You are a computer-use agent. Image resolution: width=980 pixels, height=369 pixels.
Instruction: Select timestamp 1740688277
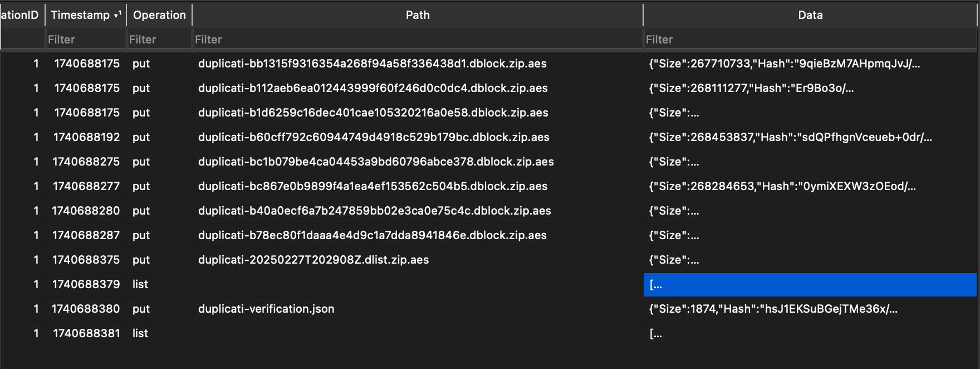[86, 186]
